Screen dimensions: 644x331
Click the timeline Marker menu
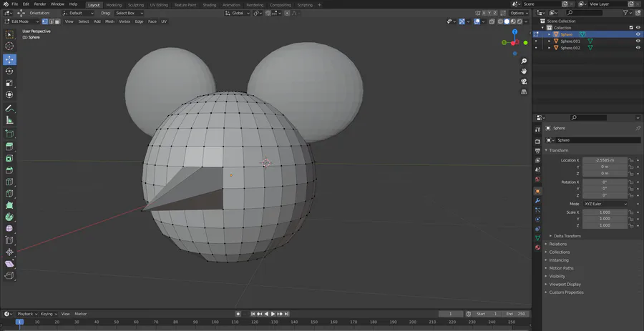tap(80, 314)
